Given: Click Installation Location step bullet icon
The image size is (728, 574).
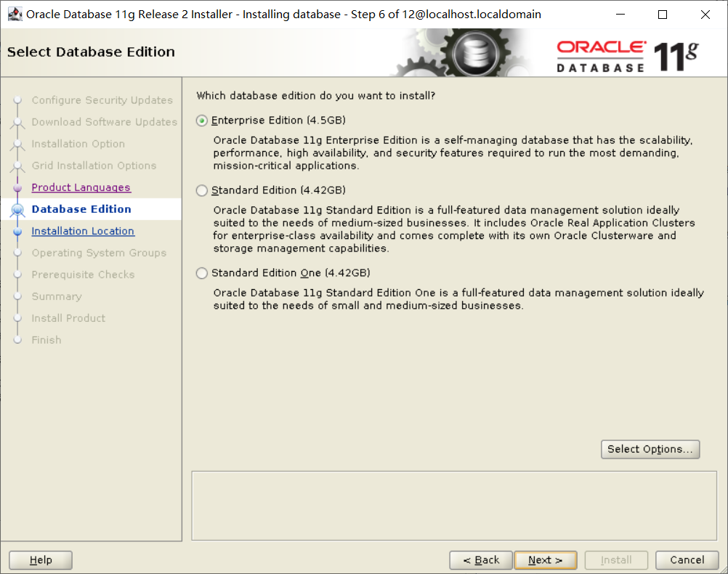Looking at the screenshot, I should coord(17,232).
